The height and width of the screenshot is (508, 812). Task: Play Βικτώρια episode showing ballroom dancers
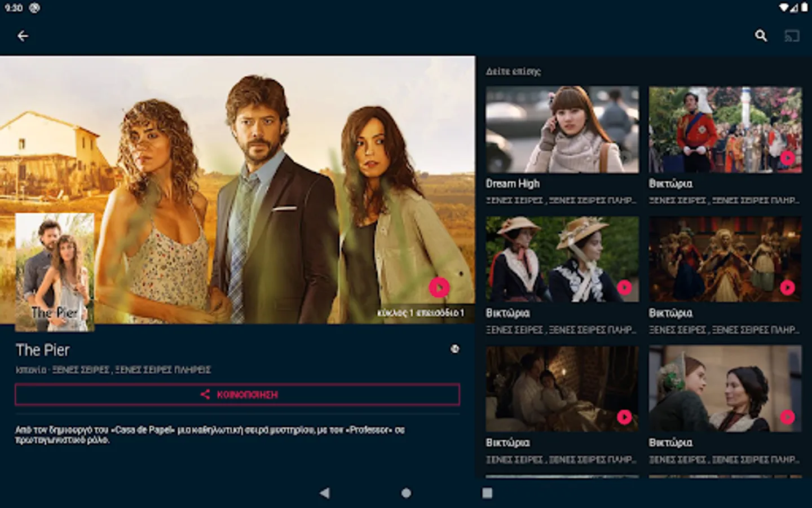click(x=787, y=287)
